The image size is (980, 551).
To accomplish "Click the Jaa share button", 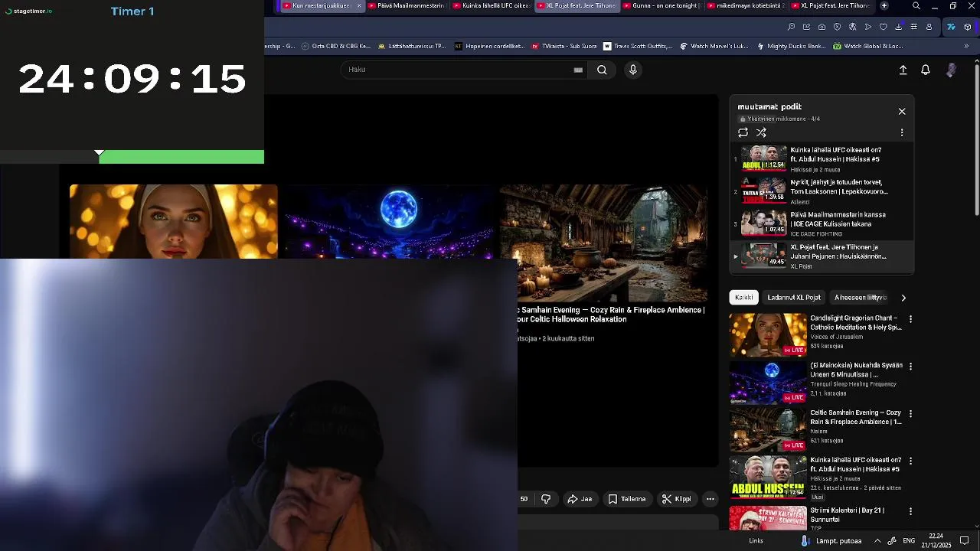I will 580,499.
